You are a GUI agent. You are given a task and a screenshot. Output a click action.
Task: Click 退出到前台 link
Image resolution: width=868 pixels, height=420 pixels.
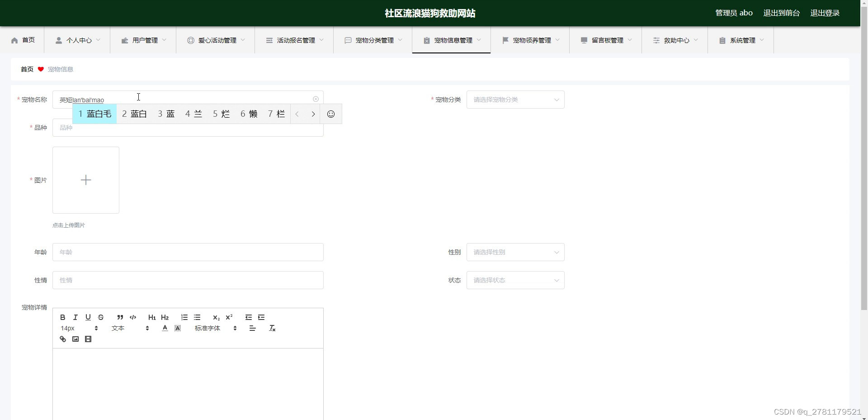pos(781,13)
